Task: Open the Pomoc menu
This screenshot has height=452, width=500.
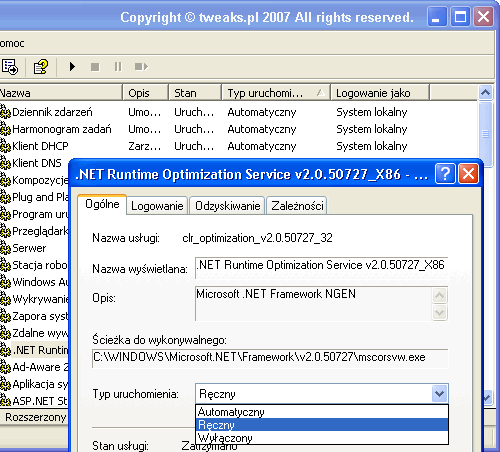Action: click(12, 43)
